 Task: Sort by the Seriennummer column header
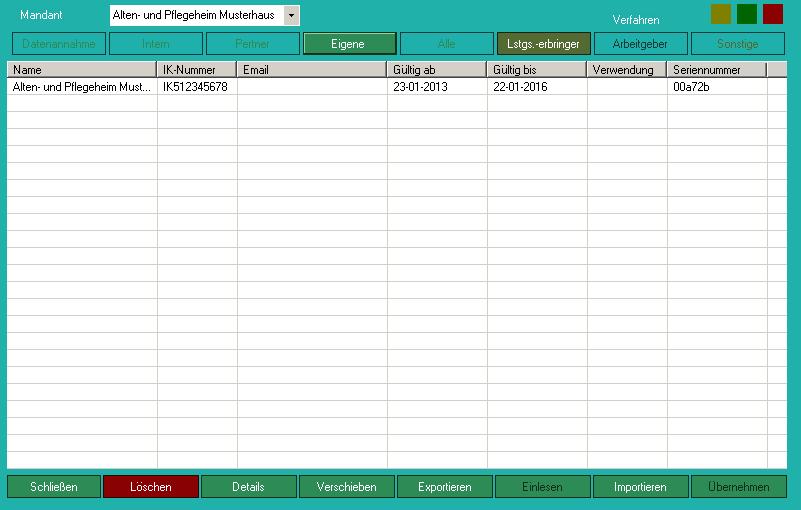717,69
